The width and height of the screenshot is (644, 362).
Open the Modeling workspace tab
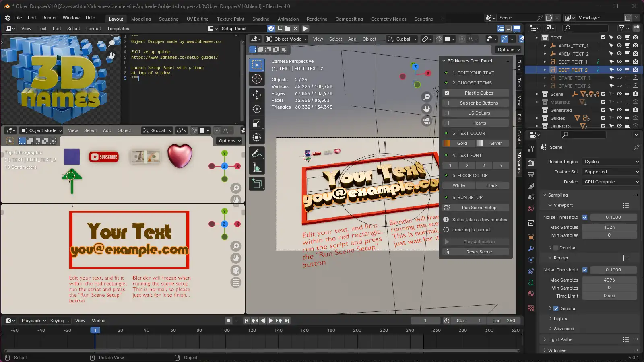click(141, 19)
